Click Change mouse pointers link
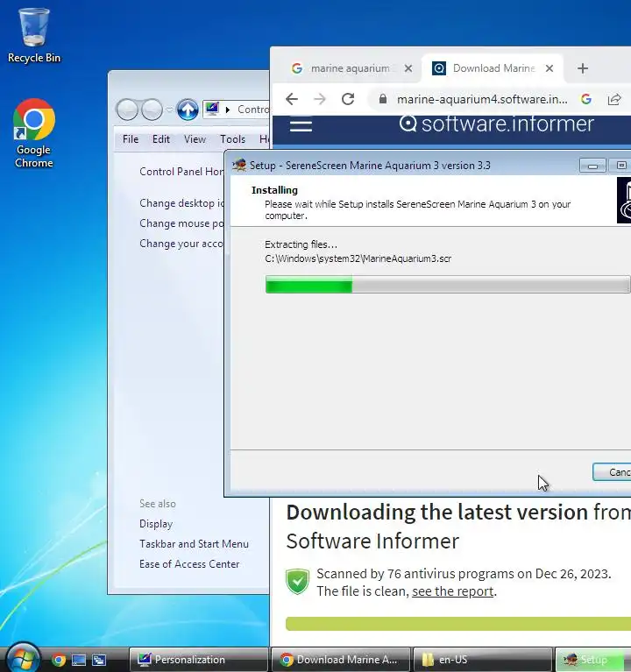Screen dimensions: 631x672 pyautogui.click(x=181, y=223)
